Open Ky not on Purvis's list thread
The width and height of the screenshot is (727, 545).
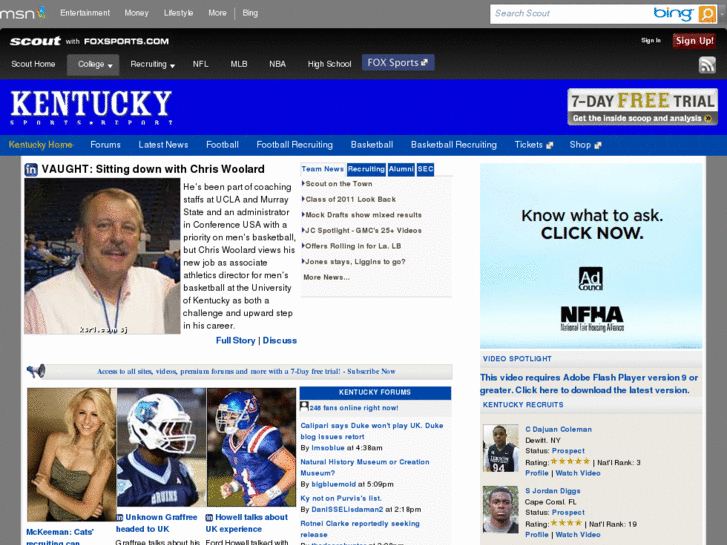coord(341,498)
